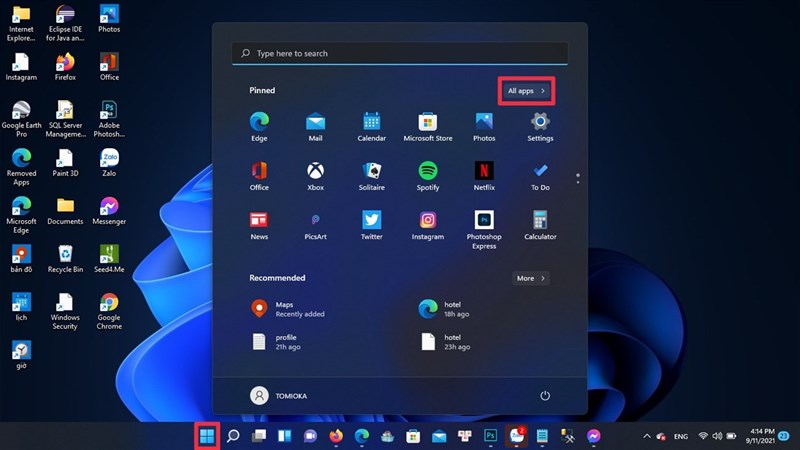Launch Office from the Start menu pinned apps
Screen dimensions: 800x450
point(259,176)
